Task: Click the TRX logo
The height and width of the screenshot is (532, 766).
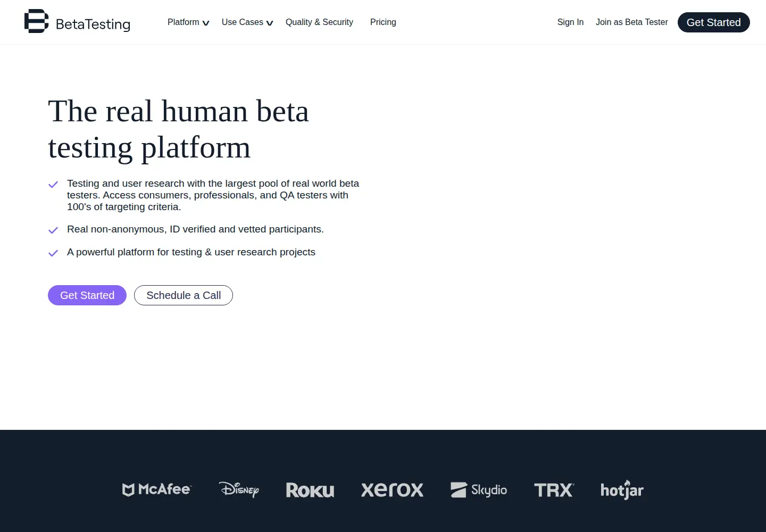Action: pos(554,490)
